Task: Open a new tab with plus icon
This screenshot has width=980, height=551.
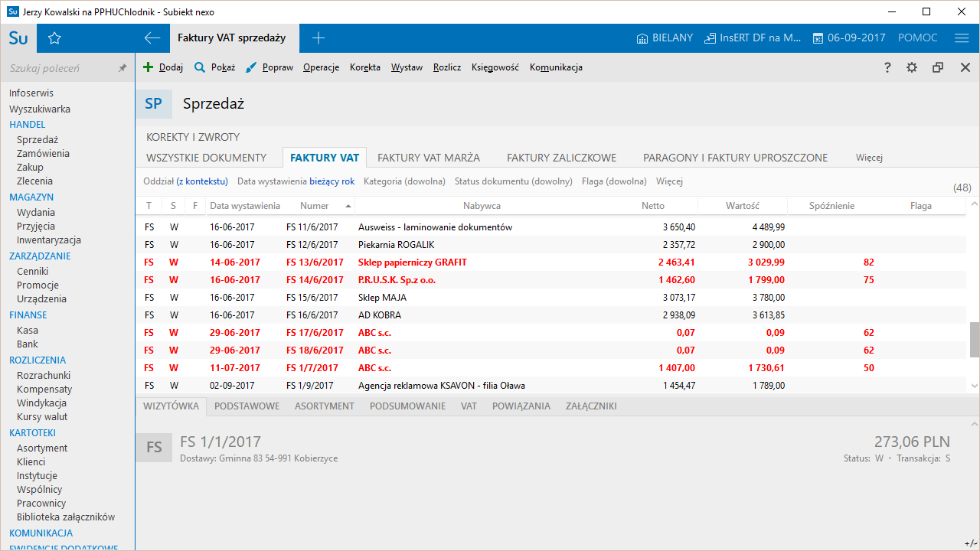Action: pos(318,38)
